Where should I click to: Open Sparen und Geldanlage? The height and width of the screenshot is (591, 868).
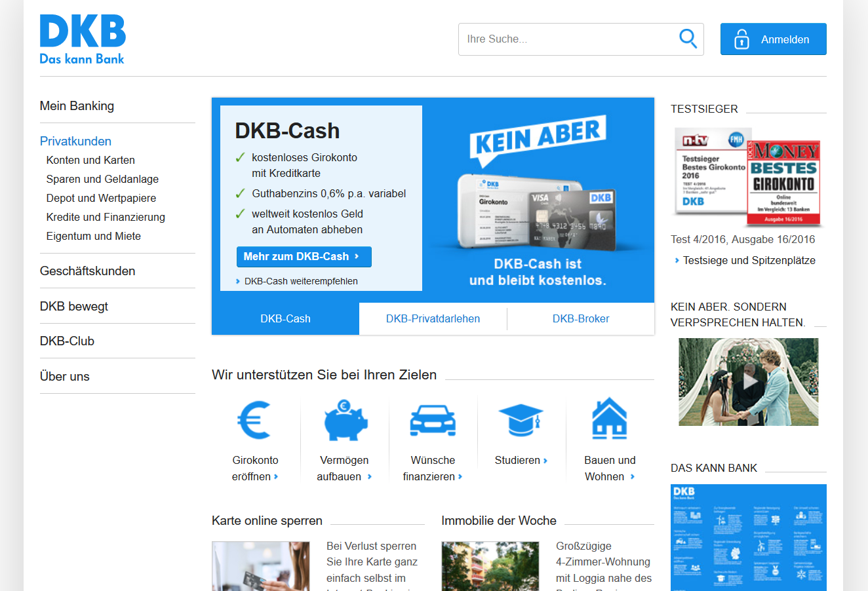tap(102, 179)
